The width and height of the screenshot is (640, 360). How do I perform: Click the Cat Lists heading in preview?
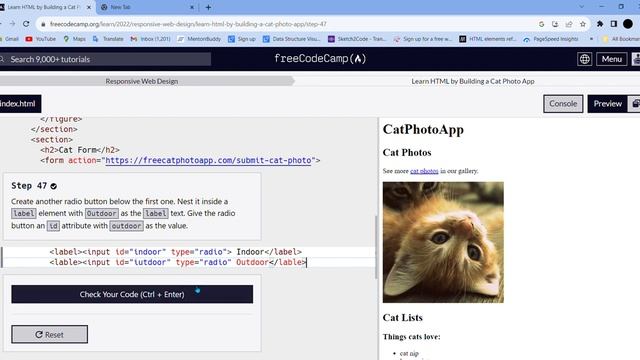402,318
